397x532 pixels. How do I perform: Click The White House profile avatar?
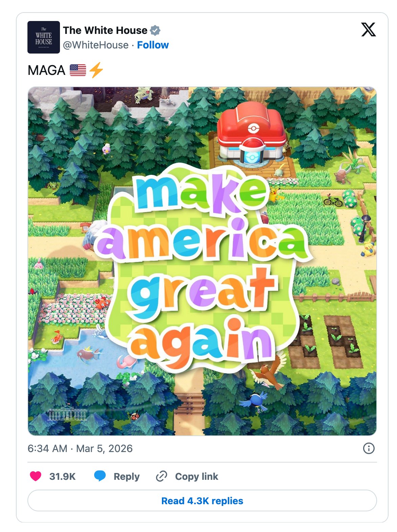pyautogui.click(x=44, y=37)
